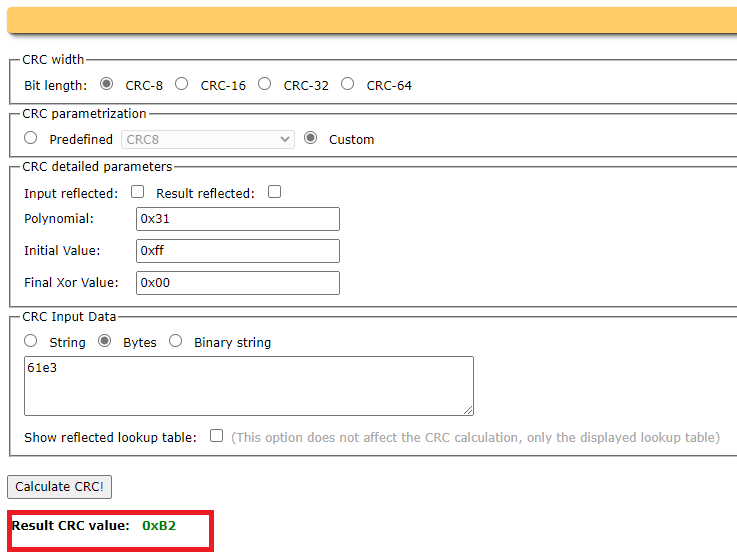Click the 'Polynomial:' label
Viewport: 737px width, 554px height.
(59, 219)
